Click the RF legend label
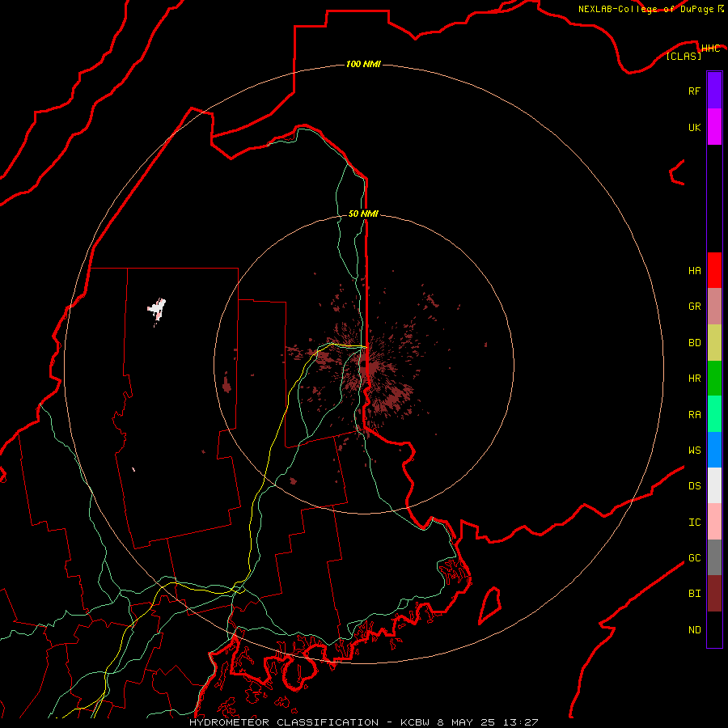Image resolution: width=728 pixels, height=728 pixels. pos(694,91)
